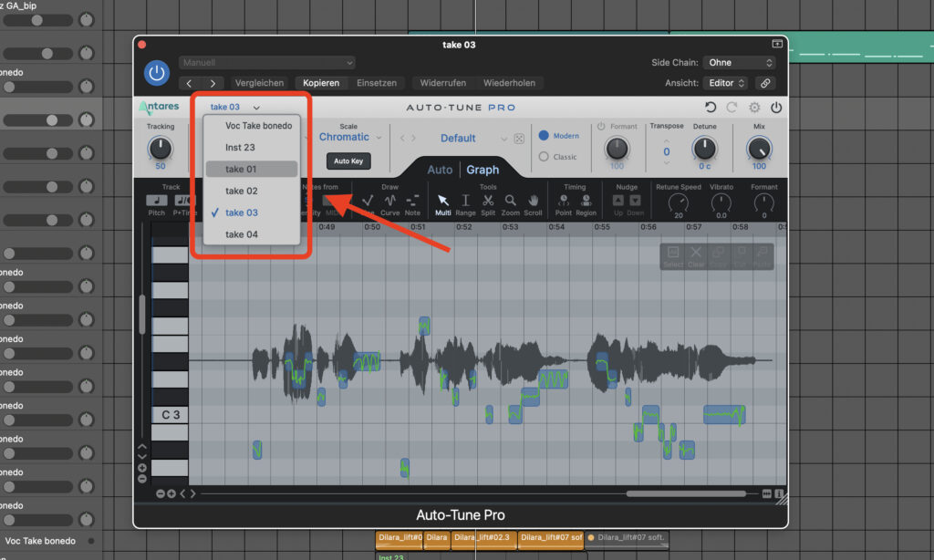The image size is (934, 560).
Task: Click the Auto Key button
Action: coord(348,161)
